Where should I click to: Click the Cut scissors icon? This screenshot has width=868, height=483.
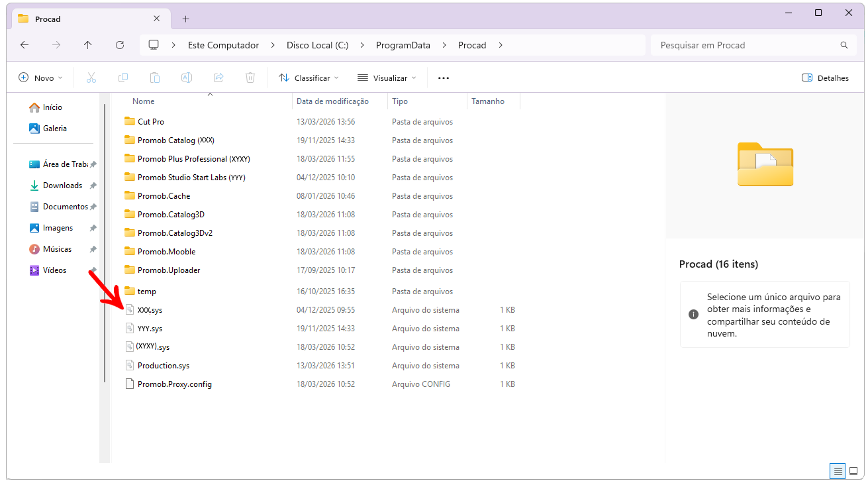pos(91,78)
